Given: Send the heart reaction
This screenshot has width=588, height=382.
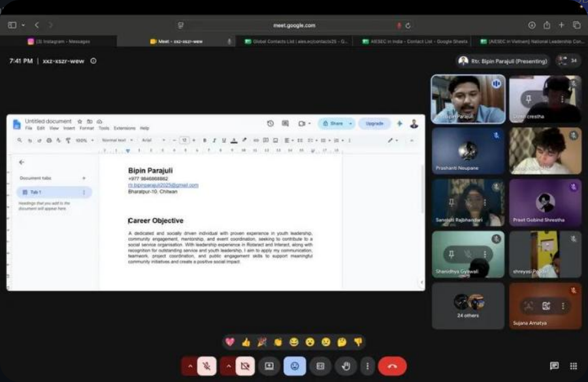Looking at the screenshot, I should (x=230, y=342).
